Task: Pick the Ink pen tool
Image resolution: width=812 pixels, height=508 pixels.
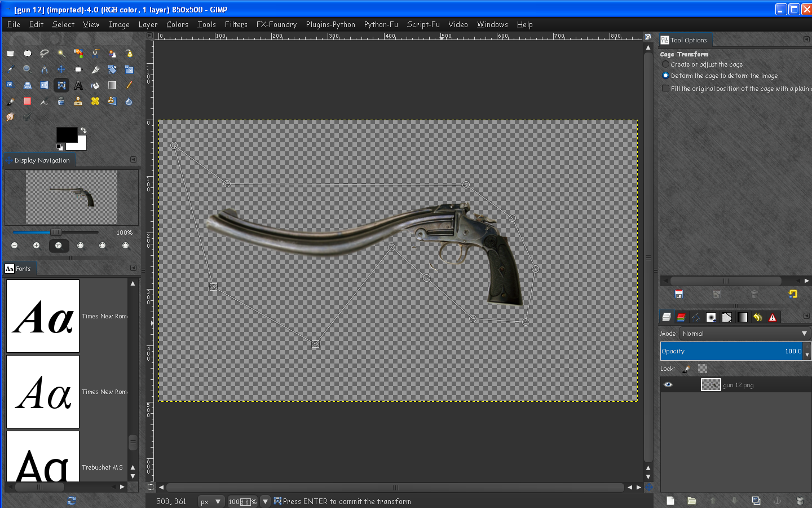Action: pyautogui.click(x=45, y=101)
